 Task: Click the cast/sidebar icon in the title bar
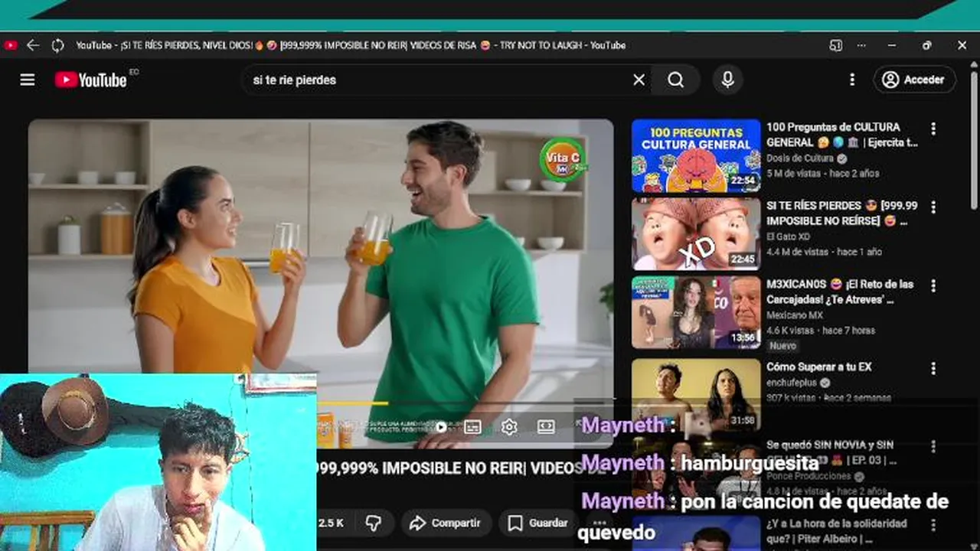point(835,45)
